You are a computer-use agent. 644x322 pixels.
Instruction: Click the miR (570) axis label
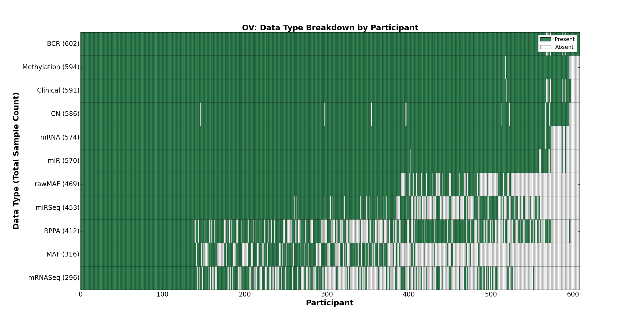[64, 161]
